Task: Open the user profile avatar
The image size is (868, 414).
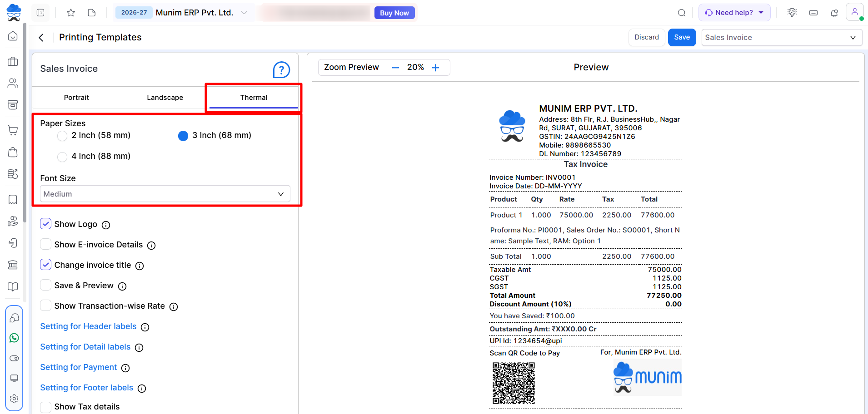Action: 855,12
